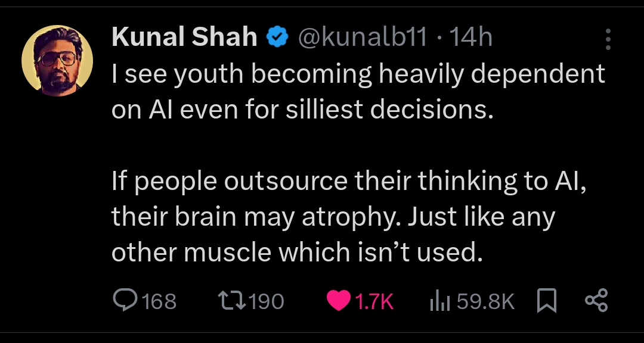This screenshot has height=343, width=644.
Task: Click the 59.8K views count
Action: [485, 301]
